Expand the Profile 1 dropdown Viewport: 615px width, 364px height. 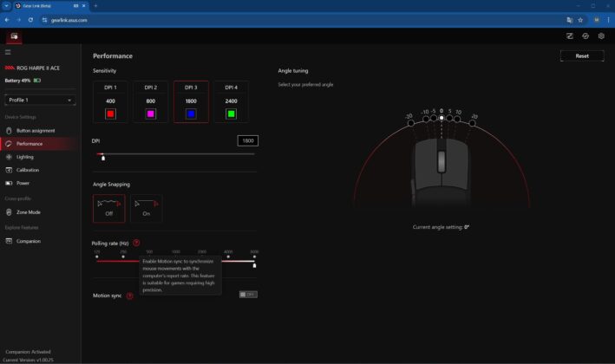click(x=40, y=100)
